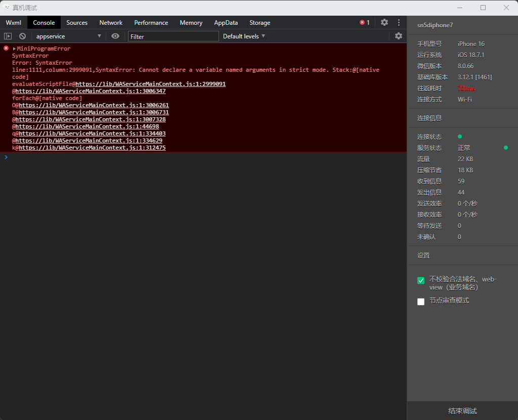Click the 结束调试 button
This screenshot has height=420, width=518.
click(462, 411)
